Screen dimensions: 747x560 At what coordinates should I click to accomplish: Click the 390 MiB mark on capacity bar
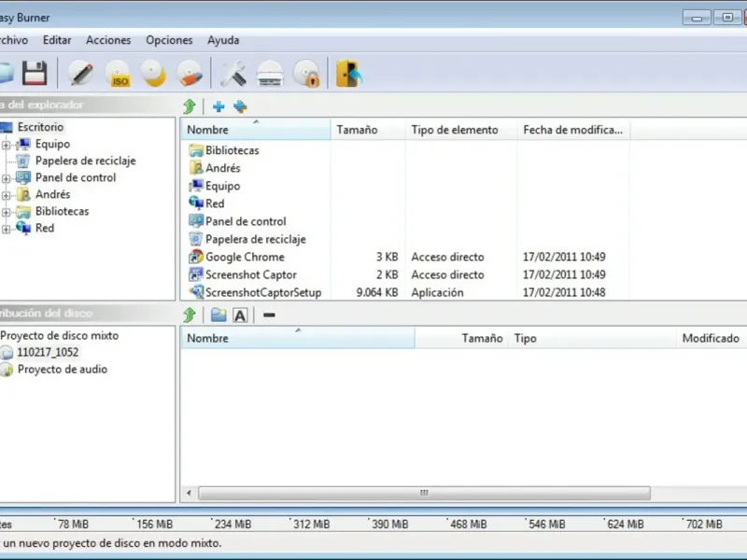coord(389,525)
